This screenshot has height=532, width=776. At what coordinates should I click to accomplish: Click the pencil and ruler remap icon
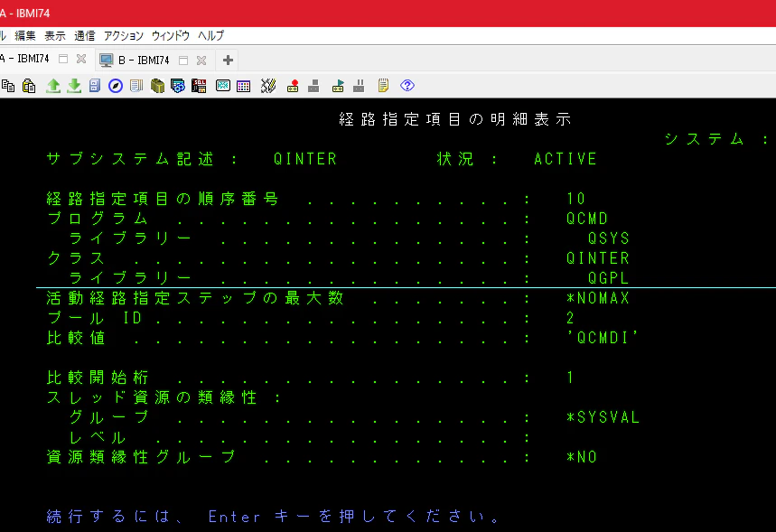(x=267, y=86)
